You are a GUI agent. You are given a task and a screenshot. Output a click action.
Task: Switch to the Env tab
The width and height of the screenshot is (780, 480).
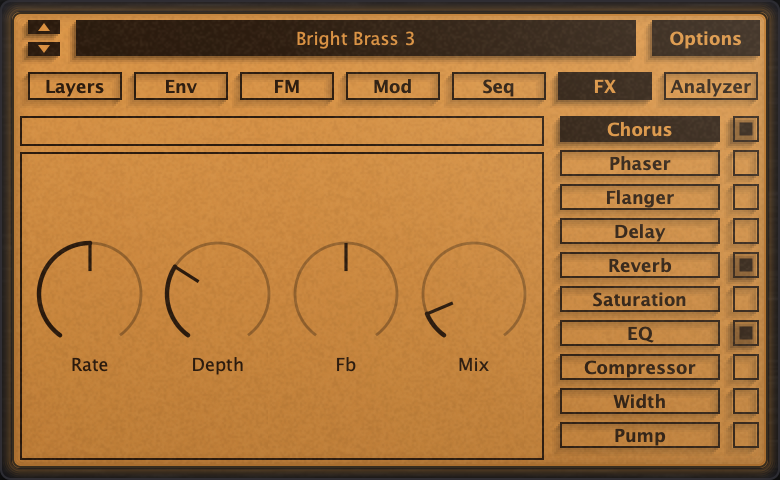point(181,87)
